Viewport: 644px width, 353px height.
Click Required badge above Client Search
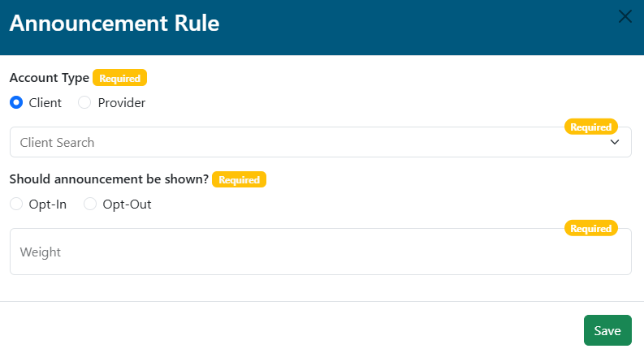click(x=590, y=127)
